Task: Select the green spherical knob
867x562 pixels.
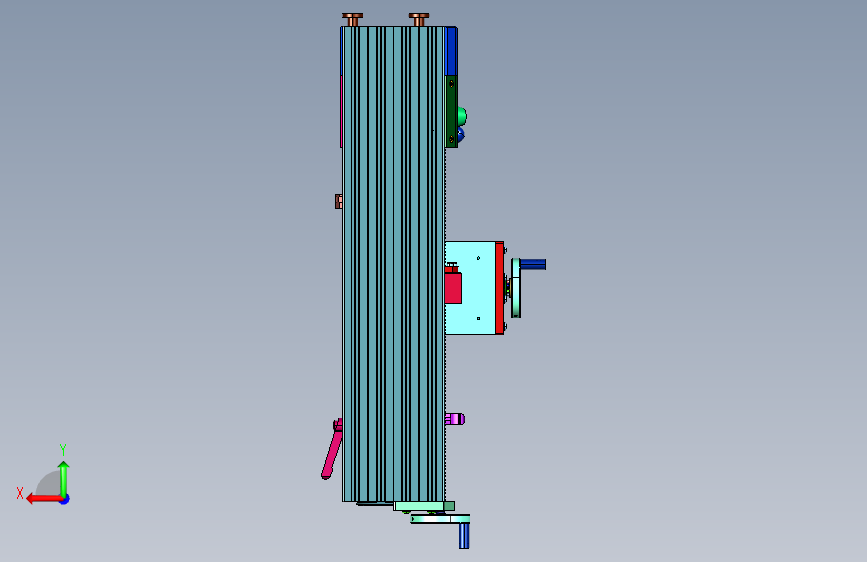Action: tap(462, 117)
